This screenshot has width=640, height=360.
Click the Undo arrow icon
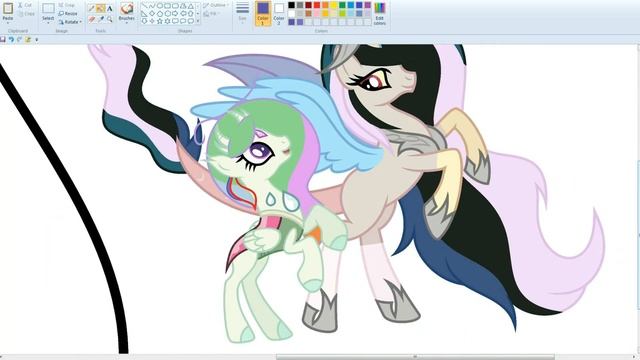click(11, 40)
